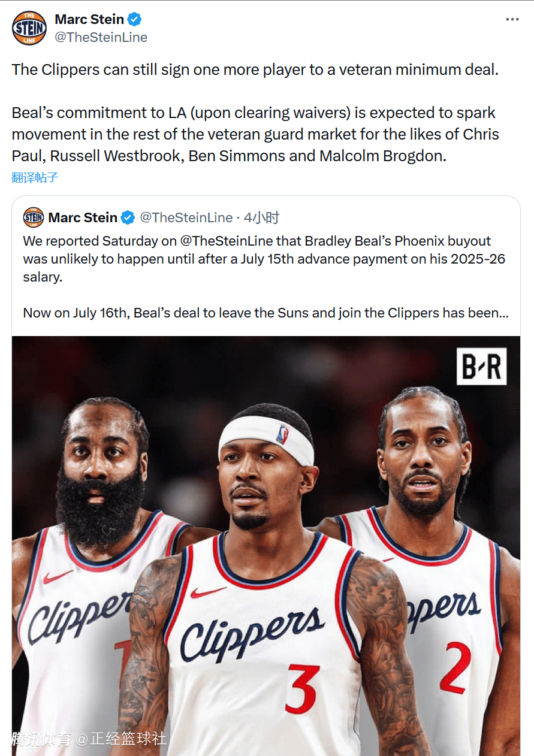Open the @TheSteinLine handle under the author name

point(101,37)
